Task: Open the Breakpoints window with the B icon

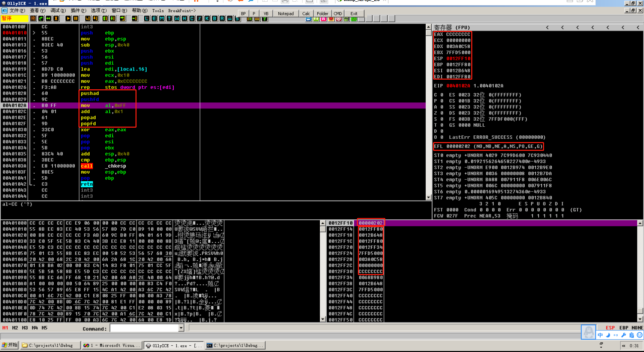Action: pos(215,18)
